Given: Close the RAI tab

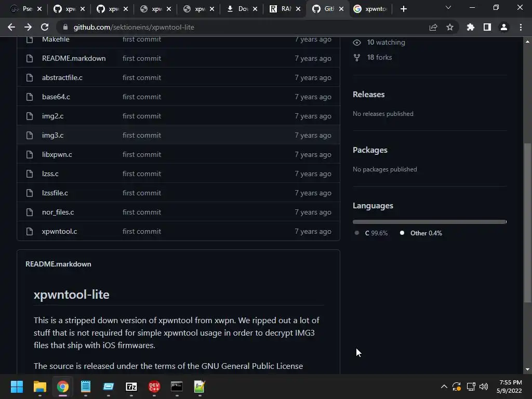Looking at the screenshot, I should pyautogui.click(x=298, y=9).
